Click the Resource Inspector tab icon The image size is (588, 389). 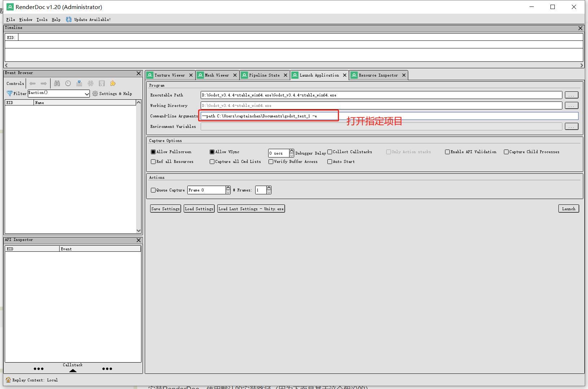[354, 75]
